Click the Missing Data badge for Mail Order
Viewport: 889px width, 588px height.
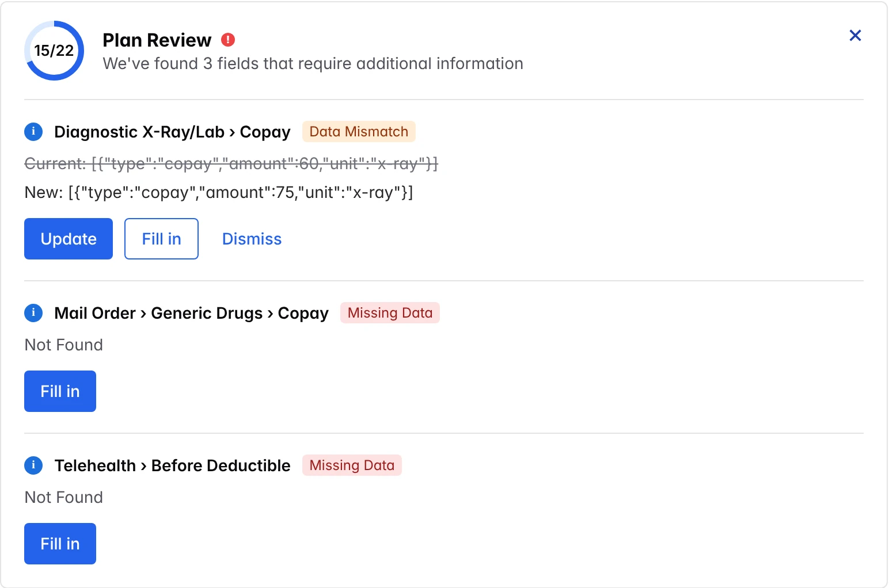pyautogui.click(x=390, y=313)
